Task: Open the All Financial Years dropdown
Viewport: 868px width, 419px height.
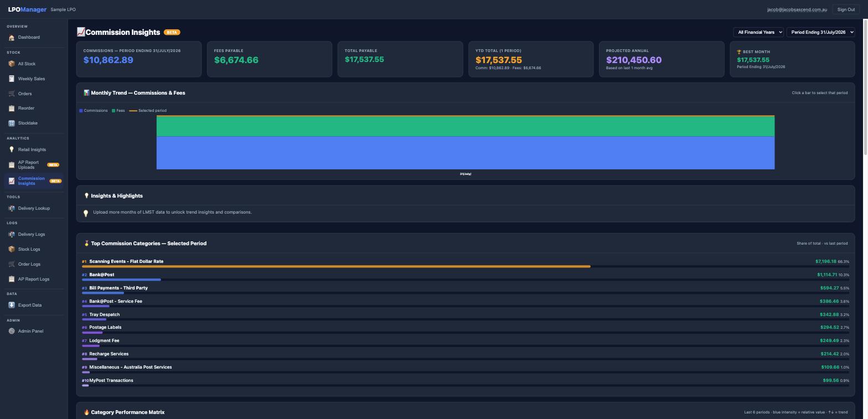Action: (758, 32)
